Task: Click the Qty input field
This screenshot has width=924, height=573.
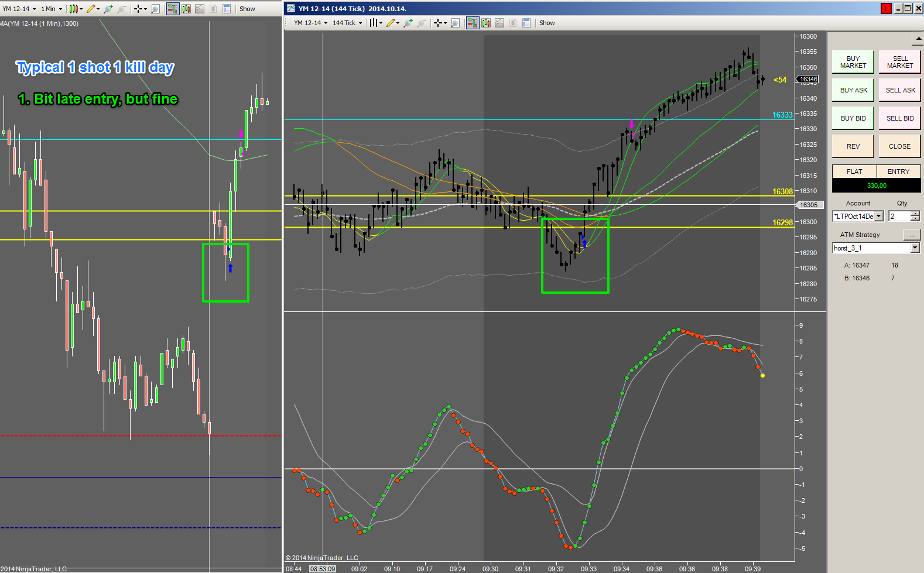Action: point(899,217)
